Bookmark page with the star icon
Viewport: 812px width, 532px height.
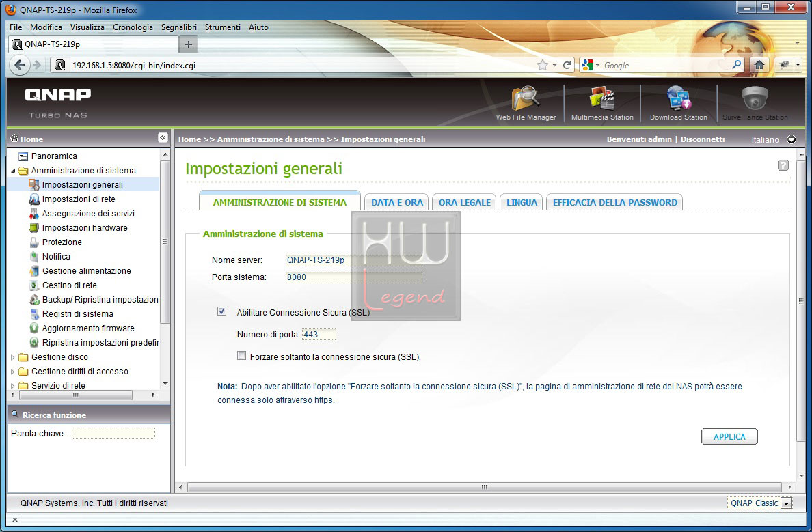point(542,65)
